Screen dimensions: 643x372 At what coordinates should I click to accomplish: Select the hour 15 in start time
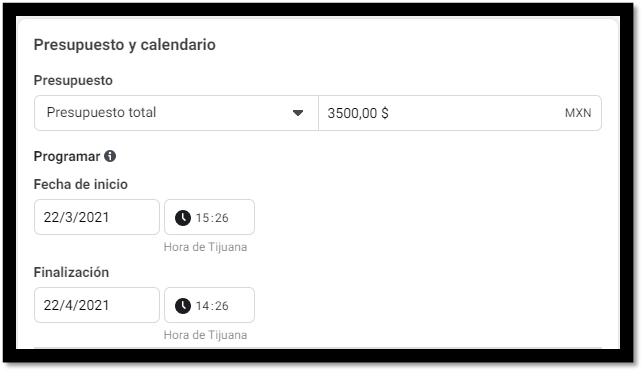click(x=203, y=218)
